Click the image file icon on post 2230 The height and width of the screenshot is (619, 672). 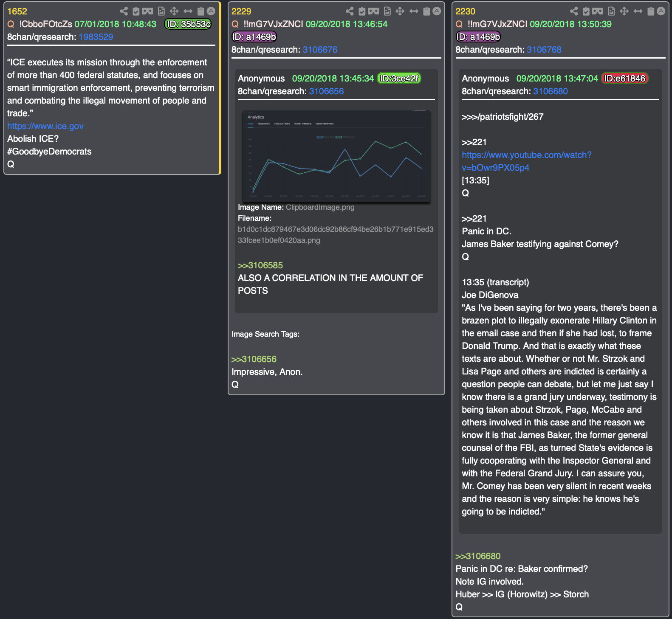[612, 11]
